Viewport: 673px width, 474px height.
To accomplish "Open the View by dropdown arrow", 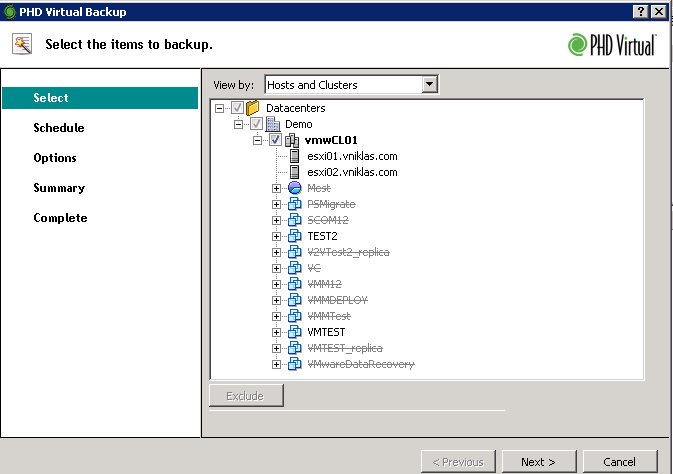I will coord(429,85).
